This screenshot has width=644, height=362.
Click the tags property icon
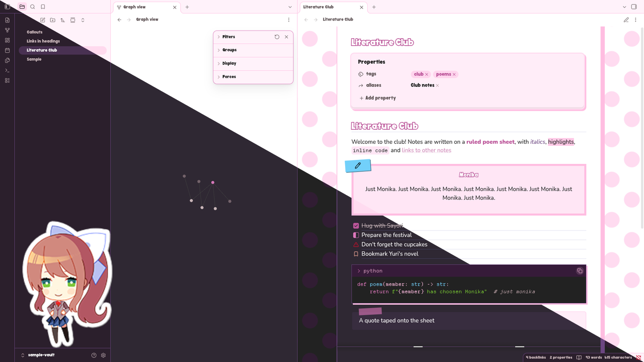pos(361,74)
